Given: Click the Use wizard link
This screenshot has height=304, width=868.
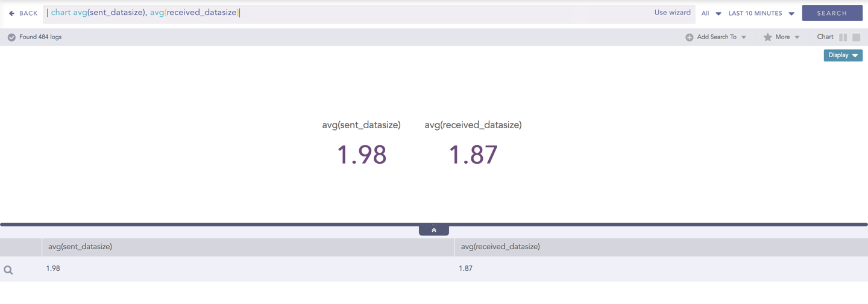Looking at the screenshot, I should (x=672, y=13).
